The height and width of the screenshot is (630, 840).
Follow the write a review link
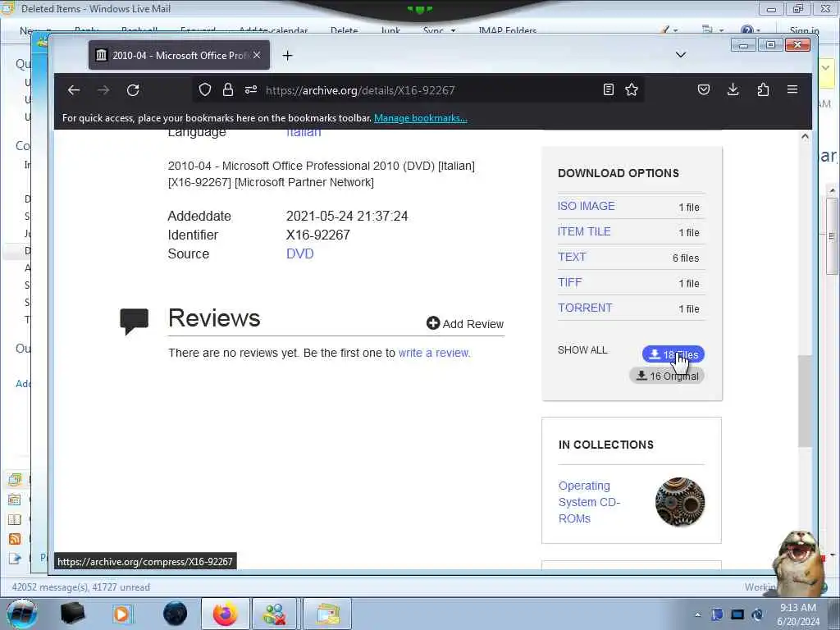pos(435,353)
